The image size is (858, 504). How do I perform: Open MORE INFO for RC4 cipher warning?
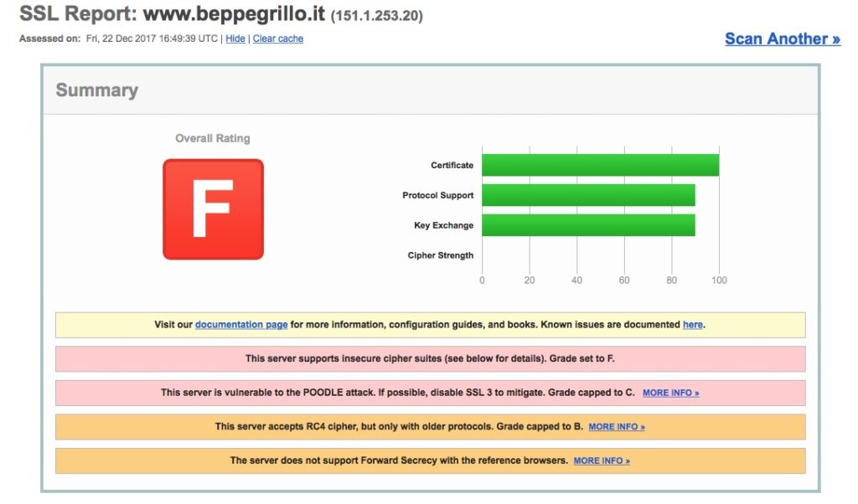[x=617, y=427]
